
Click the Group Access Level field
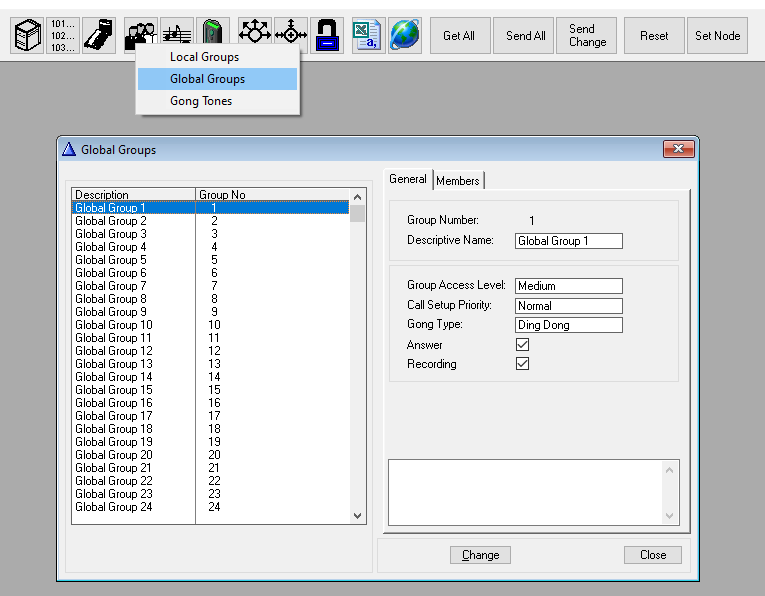click(x=568, y=286)
